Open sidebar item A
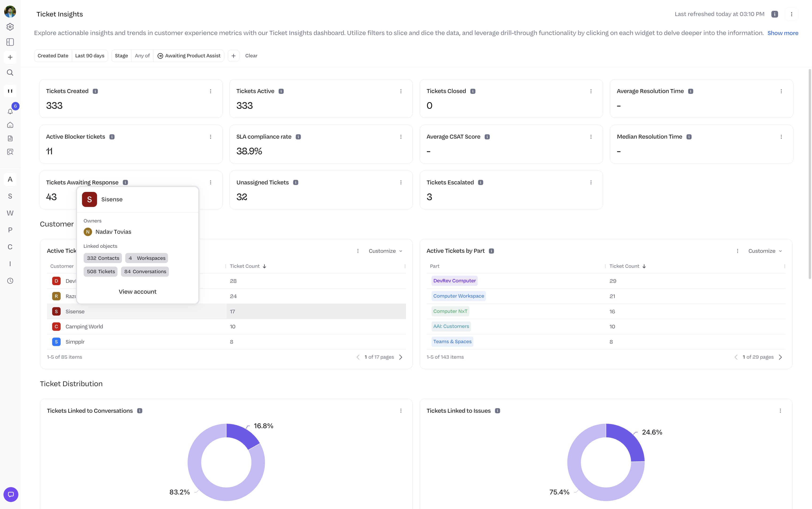 (10, 179)
